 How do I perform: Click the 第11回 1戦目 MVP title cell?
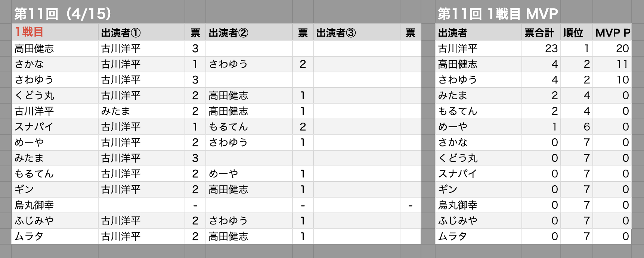point(498,14)
